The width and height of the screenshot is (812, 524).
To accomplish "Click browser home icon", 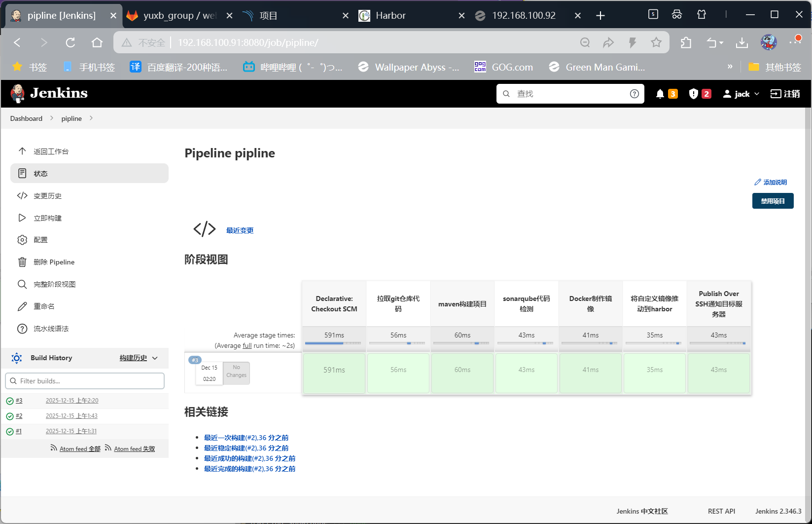I will tap(97, 42).
